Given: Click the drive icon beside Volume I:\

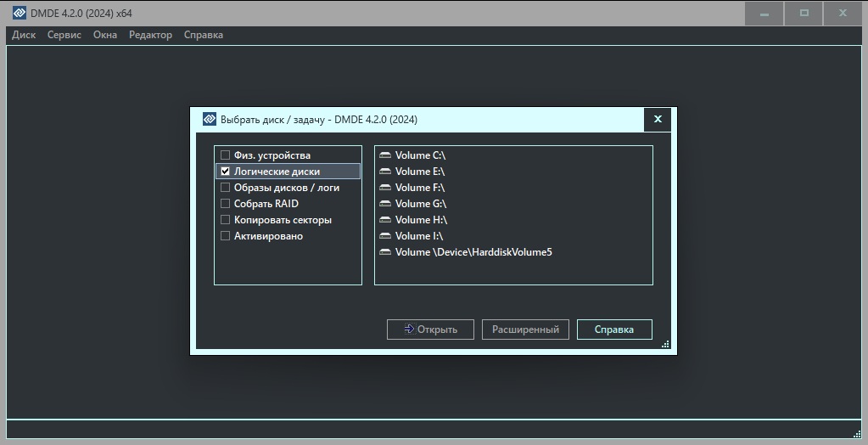Looking at the screenshot, I should tap(386, 236).
